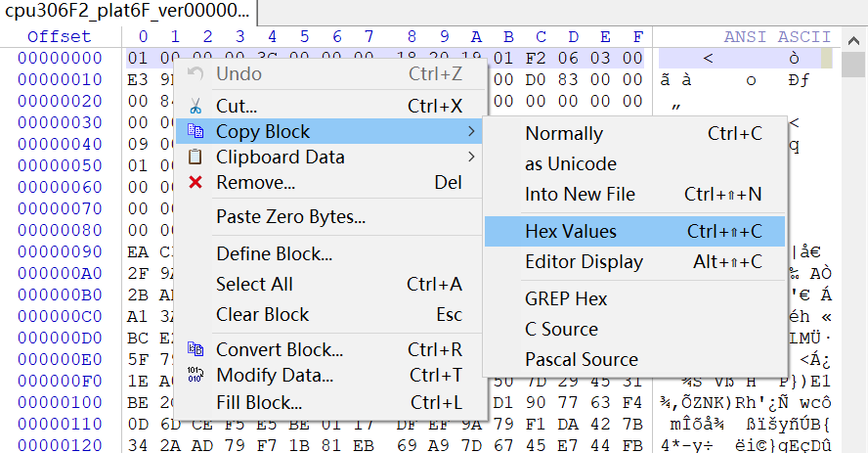Copy block as GREP Hex
The width and height of the screenshot is (868, 453).
(x=635, y=299)
